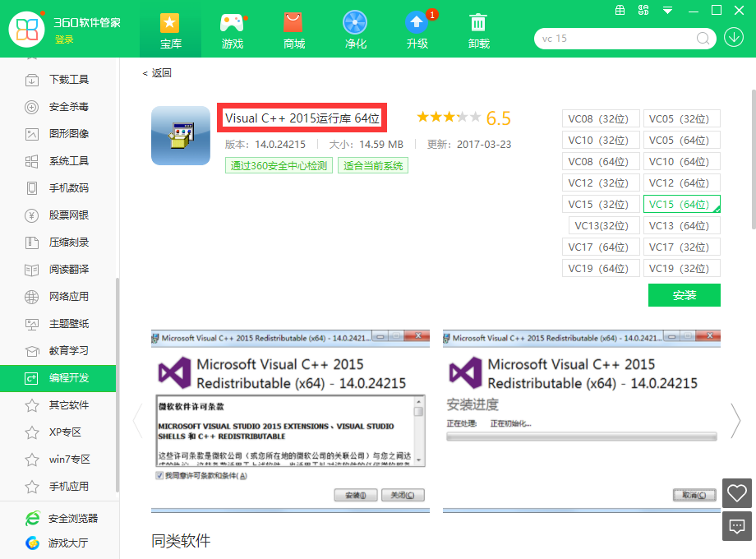The width and height of the screenshot is (756, 559).
Task: Show next screenshot with right chevron
Action: [x=735, y=421]
